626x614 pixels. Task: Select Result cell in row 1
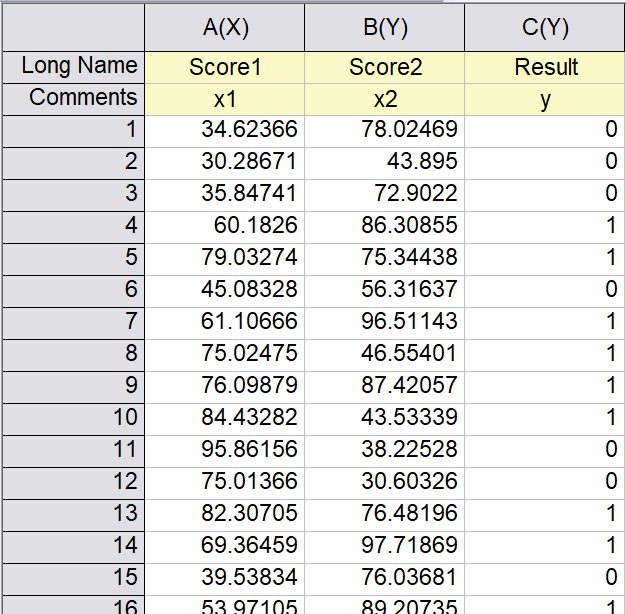[545, 131]
